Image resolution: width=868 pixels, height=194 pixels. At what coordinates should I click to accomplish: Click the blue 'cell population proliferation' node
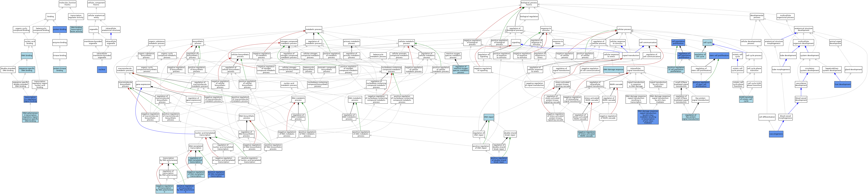click(678, 43)
